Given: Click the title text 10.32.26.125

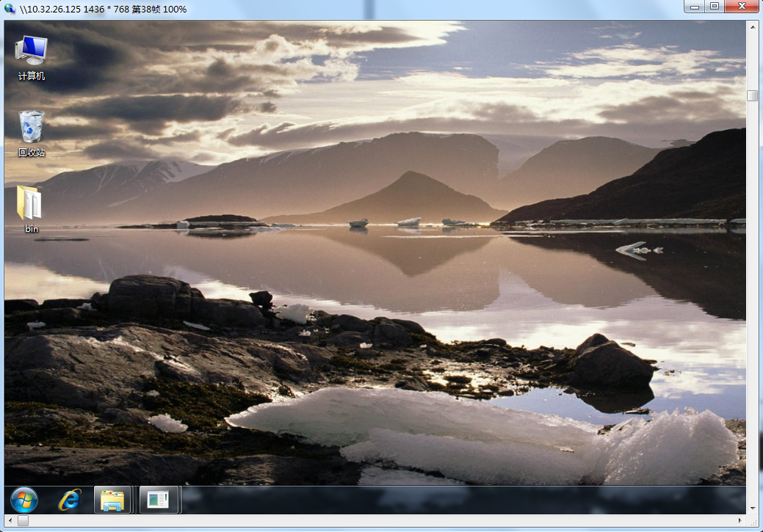Looking at the screenshot, I should coord(54,10).
